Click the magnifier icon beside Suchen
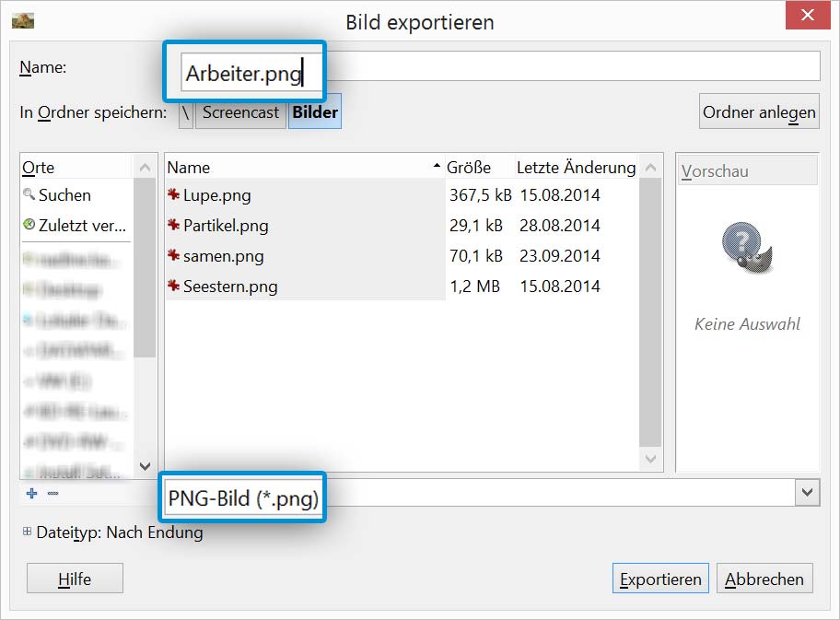 click(x=29, y=194)
